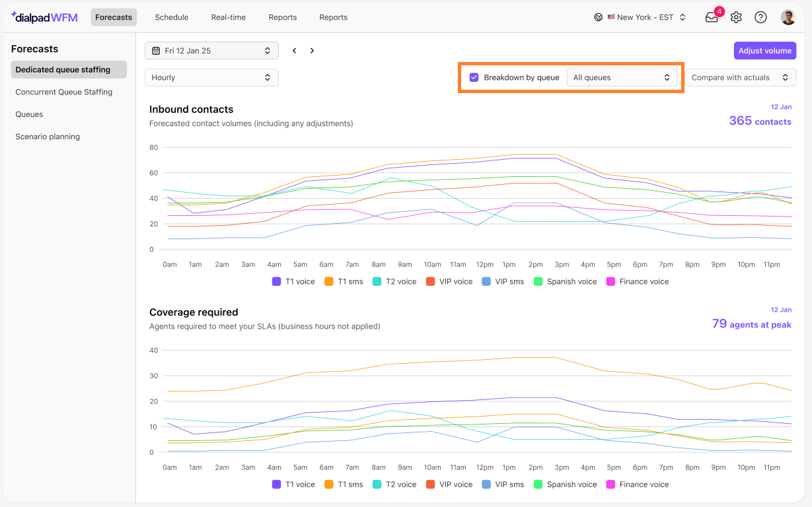Open the user profile avatar
Image resolution: width=812 pixels, height=507 pixels.
pos(788,18)
